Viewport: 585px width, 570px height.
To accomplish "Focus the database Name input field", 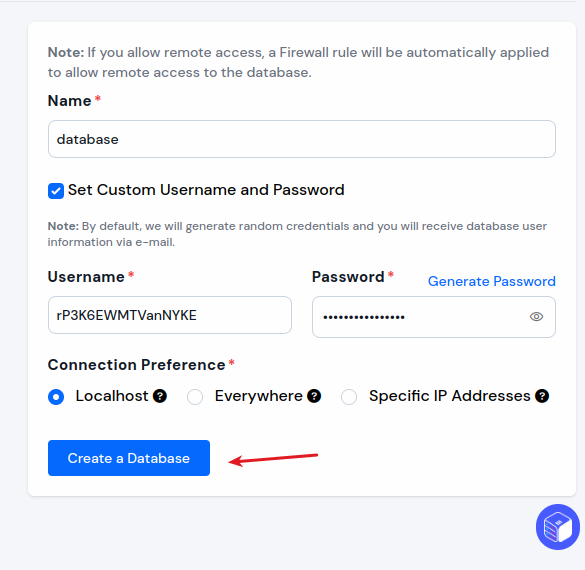I will (302, 139).
